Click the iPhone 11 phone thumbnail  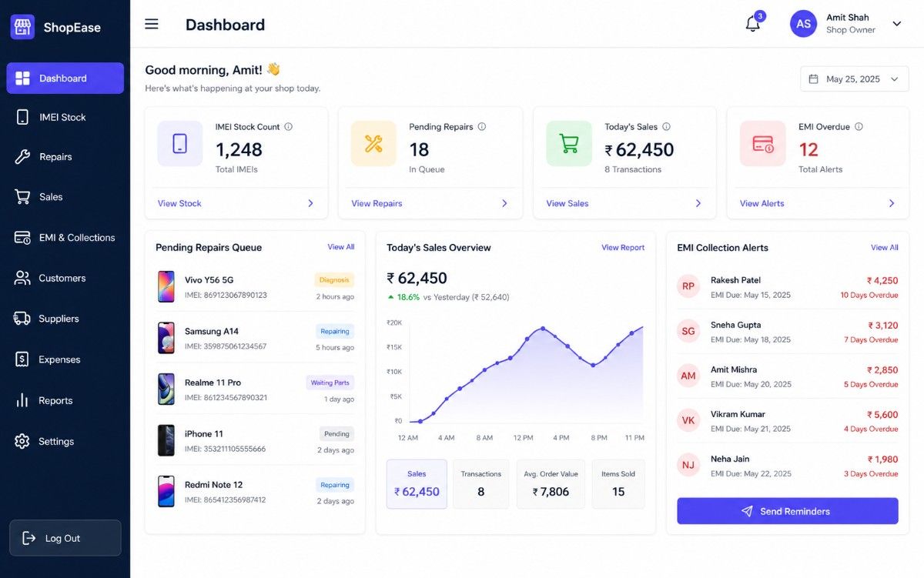coord(166,440)
